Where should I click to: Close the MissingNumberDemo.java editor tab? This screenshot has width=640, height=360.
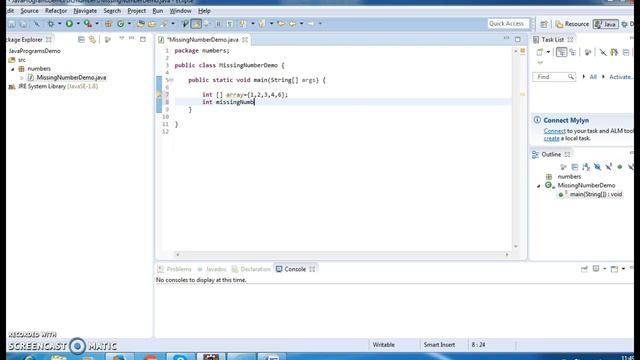coord(245,40)
